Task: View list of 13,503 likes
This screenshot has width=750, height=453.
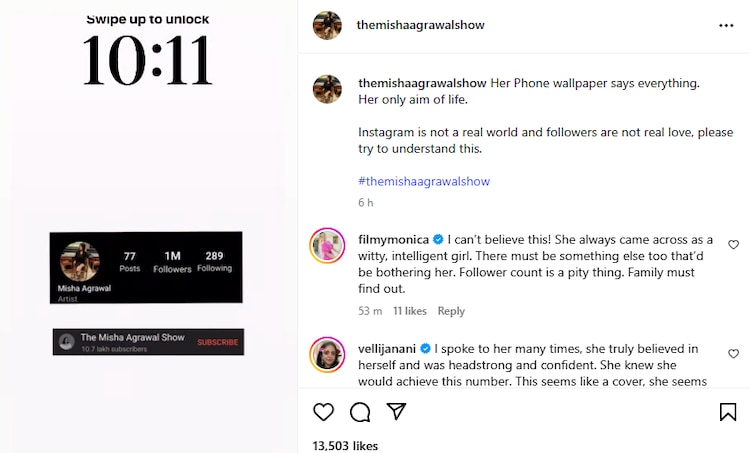Action: (x=345, y=445)
